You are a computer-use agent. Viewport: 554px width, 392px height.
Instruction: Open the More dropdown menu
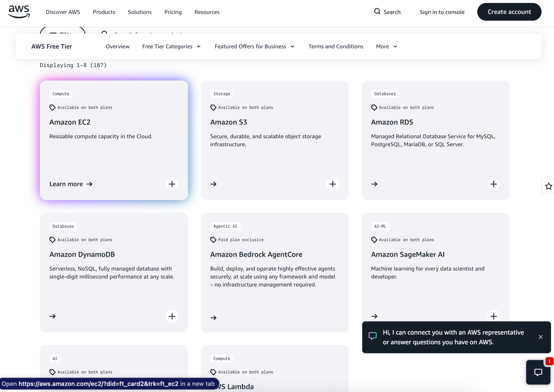point(386,47)
